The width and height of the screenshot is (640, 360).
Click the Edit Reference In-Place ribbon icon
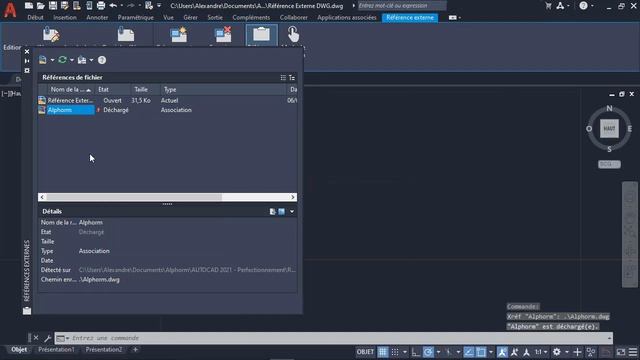click(x=51, y=35)
